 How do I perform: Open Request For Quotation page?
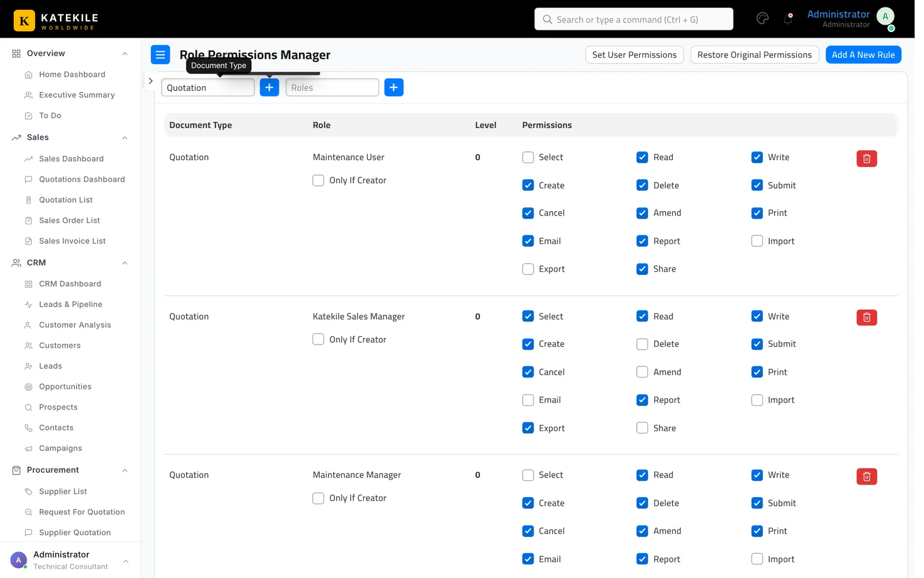pos(81,512)
